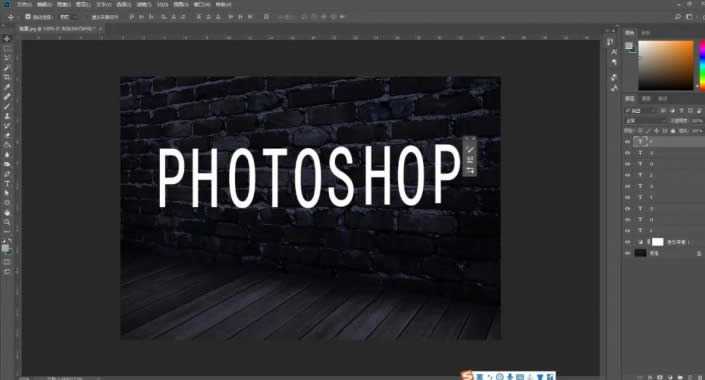The image size is (705, 380).
Task: Select the Clone Stamp tool
Action: point(7,116)
